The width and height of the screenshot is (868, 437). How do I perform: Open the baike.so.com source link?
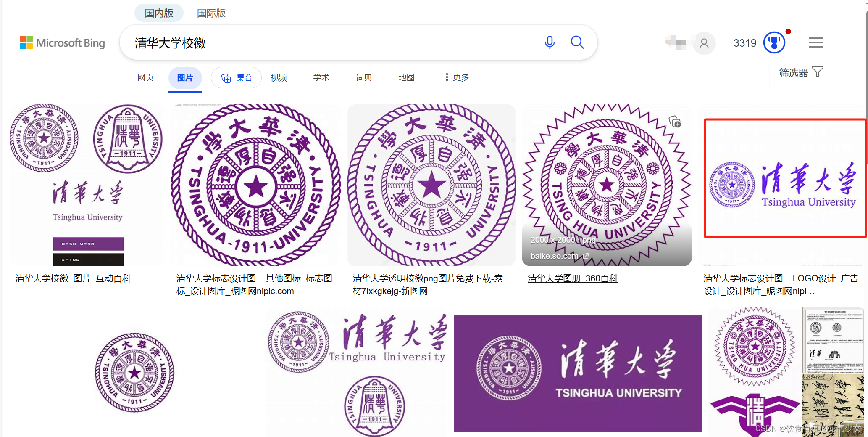pos(559,256)
